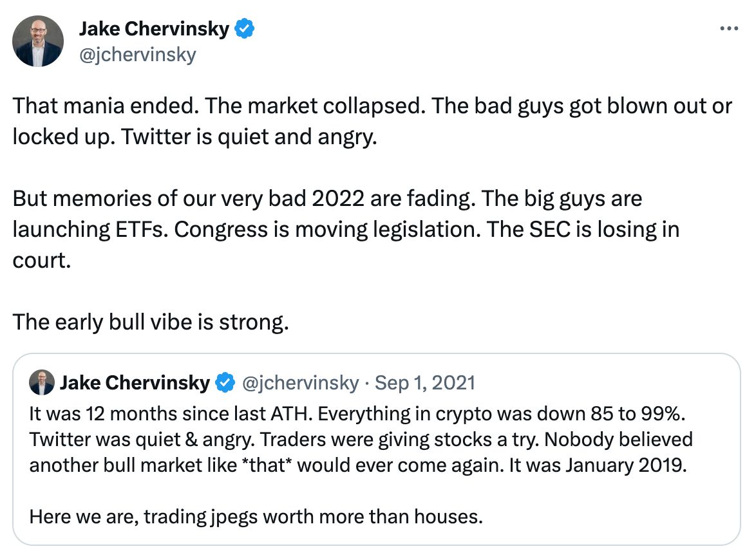
Task: Click the verified badge beside the main author name
Action: coord(245,29)
